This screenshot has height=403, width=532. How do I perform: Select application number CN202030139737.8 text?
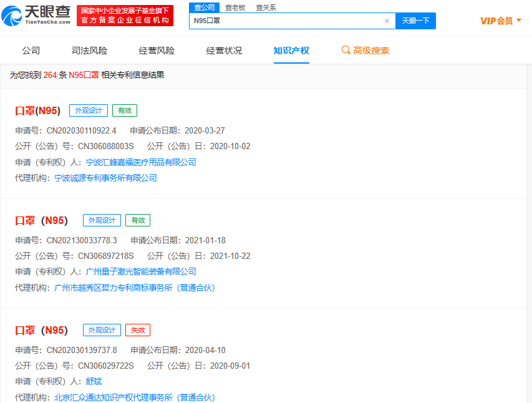82,350
